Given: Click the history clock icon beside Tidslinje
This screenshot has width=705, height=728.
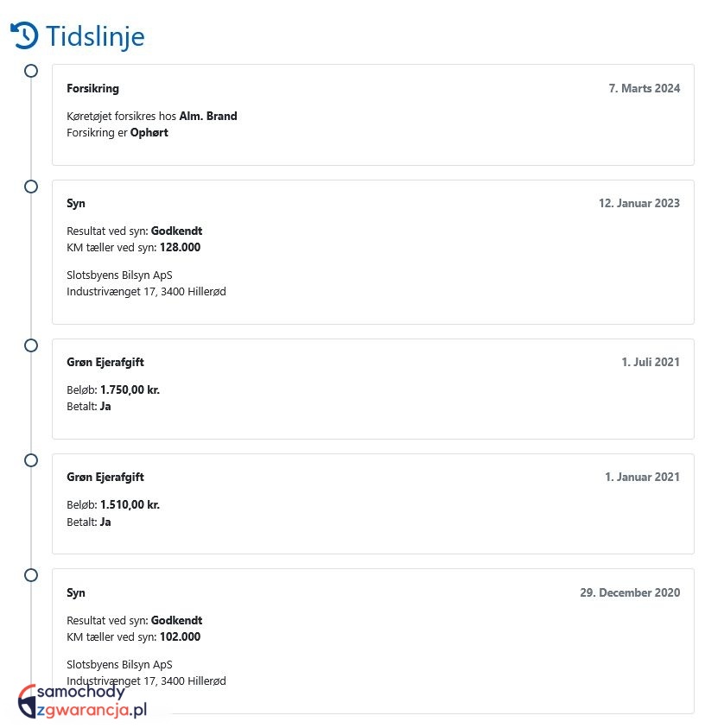Looking at the screenshot, I should pyautogui.click(x=24, y=35).
